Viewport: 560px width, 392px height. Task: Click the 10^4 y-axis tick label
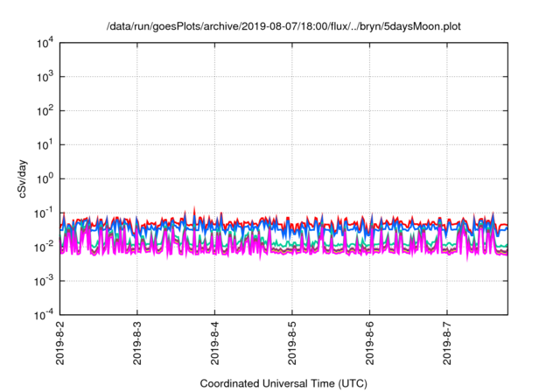coord(44,43)
